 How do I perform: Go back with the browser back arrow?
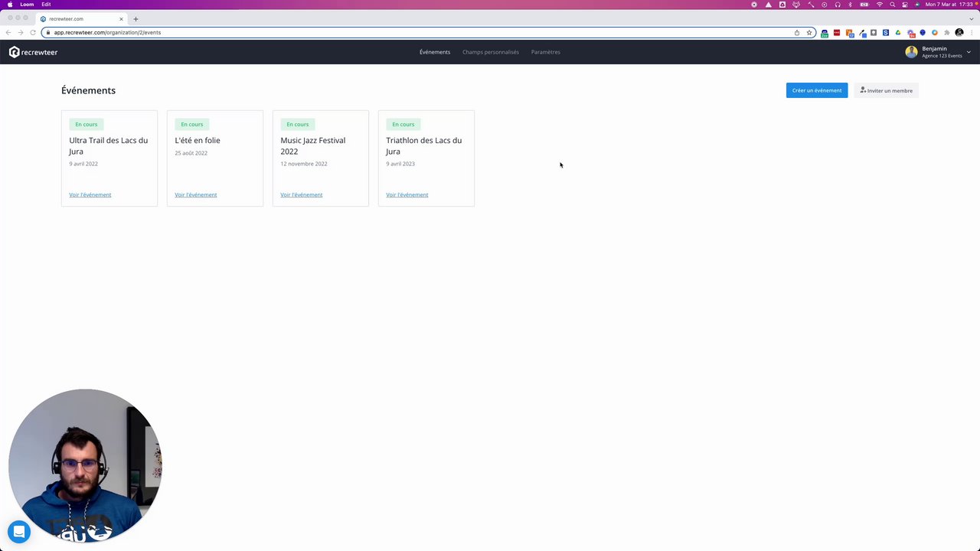(x=8, y=32)
